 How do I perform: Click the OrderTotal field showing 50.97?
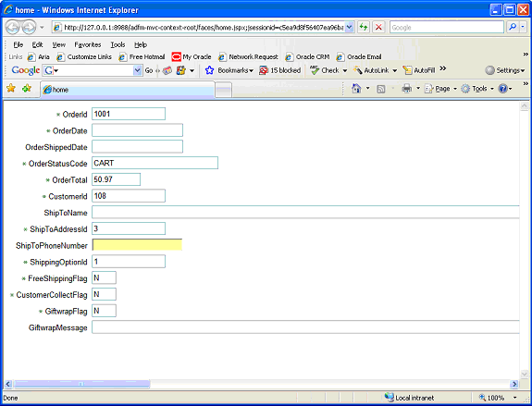[116, 179]
